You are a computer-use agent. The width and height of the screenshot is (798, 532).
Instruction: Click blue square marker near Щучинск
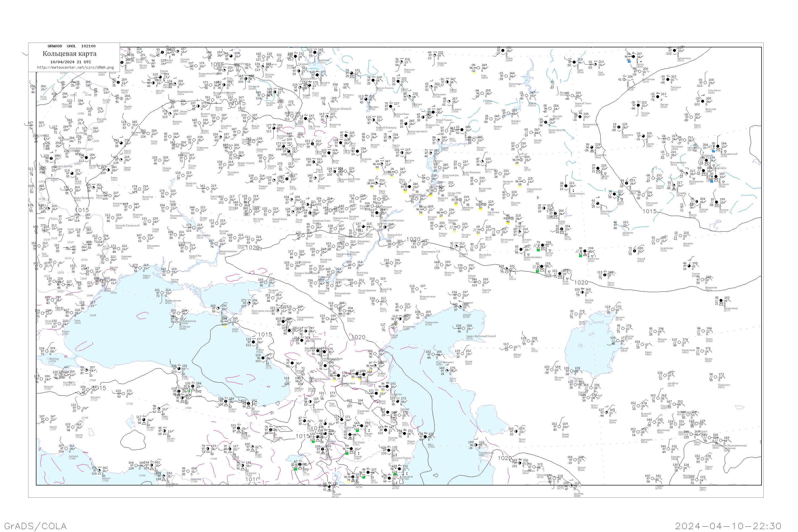tap(712, 181)
